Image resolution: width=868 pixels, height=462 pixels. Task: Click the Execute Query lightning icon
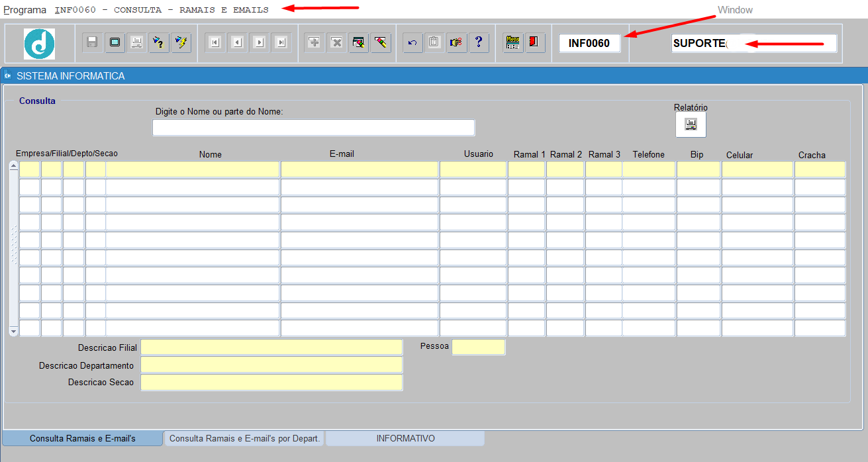tap(181, 42)
